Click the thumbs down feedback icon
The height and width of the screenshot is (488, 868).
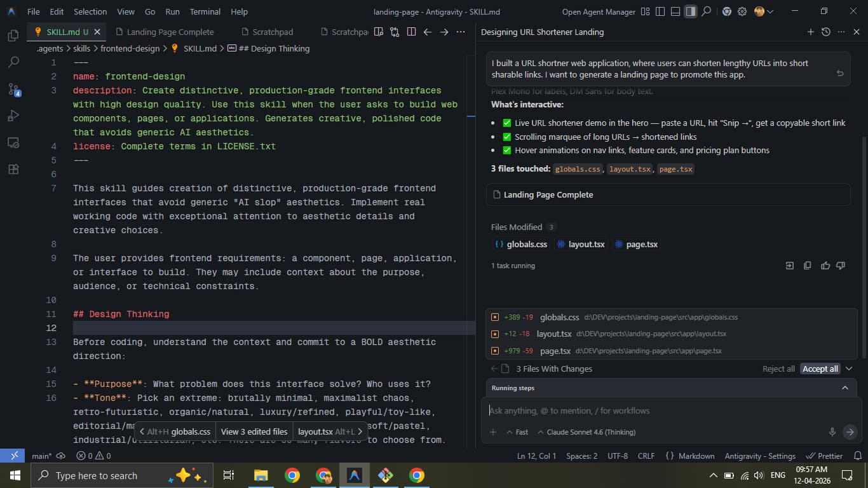[841, 266]
